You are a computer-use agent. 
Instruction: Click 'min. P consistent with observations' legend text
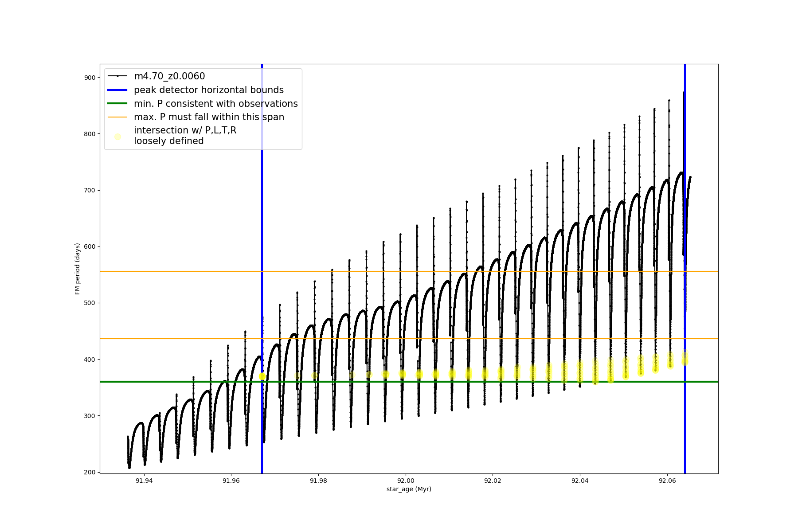(215, 103)
